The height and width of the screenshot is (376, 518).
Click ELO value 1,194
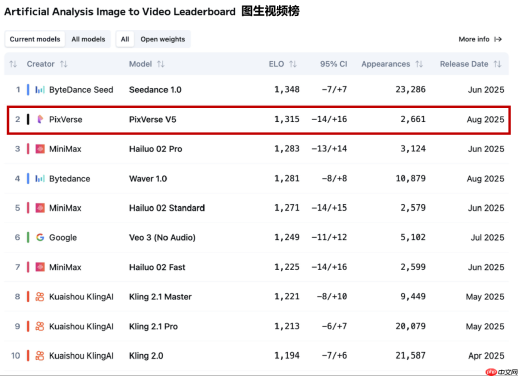click(287, 356)
